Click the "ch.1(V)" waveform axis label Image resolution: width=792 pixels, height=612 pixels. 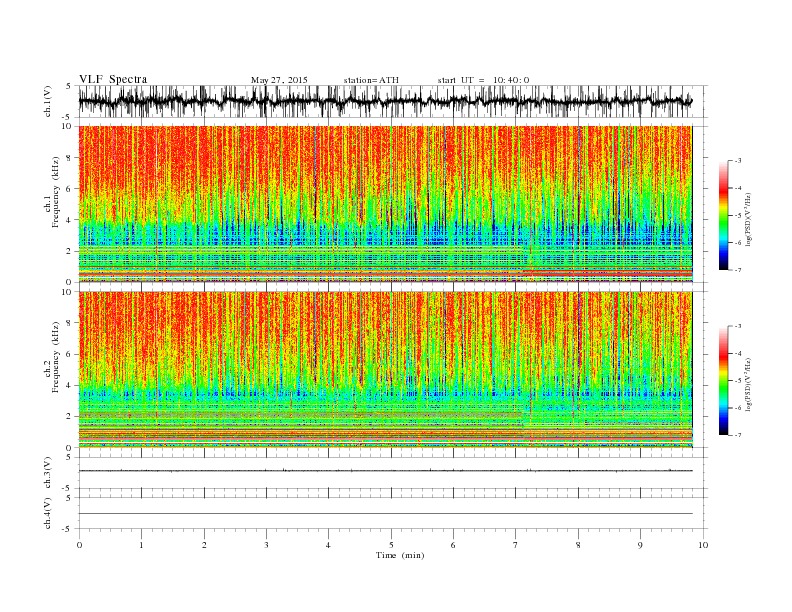[48, 101]
